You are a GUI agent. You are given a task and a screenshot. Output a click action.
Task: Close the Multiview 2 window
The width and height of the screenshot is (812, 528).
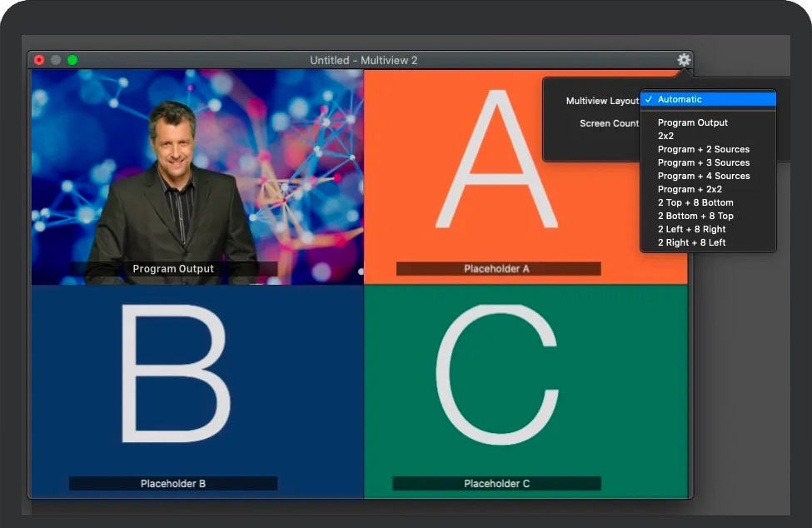[39, 60]
